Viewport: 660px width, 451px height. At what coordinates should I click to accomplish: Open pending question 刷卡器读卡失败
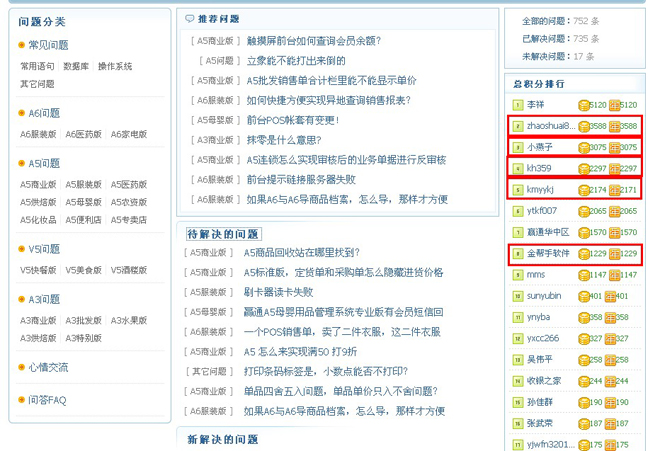point(279,292)
